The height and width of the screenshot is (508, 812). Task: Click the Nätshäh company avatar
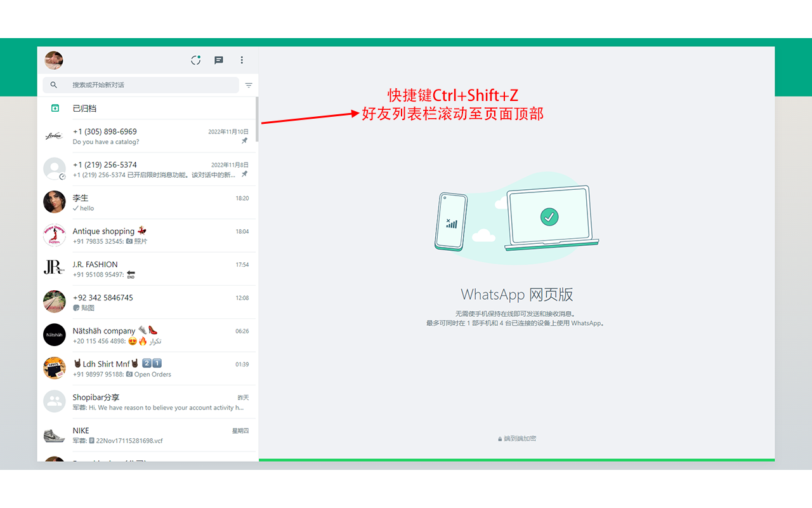click(x=55, y=335)
